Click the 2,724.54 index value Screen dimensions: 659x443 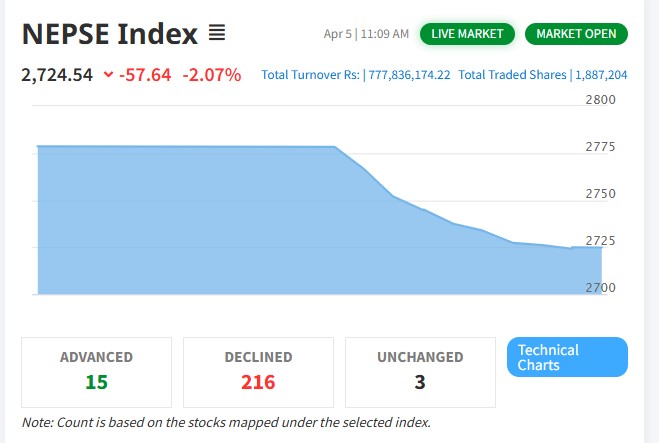[56, 75]
